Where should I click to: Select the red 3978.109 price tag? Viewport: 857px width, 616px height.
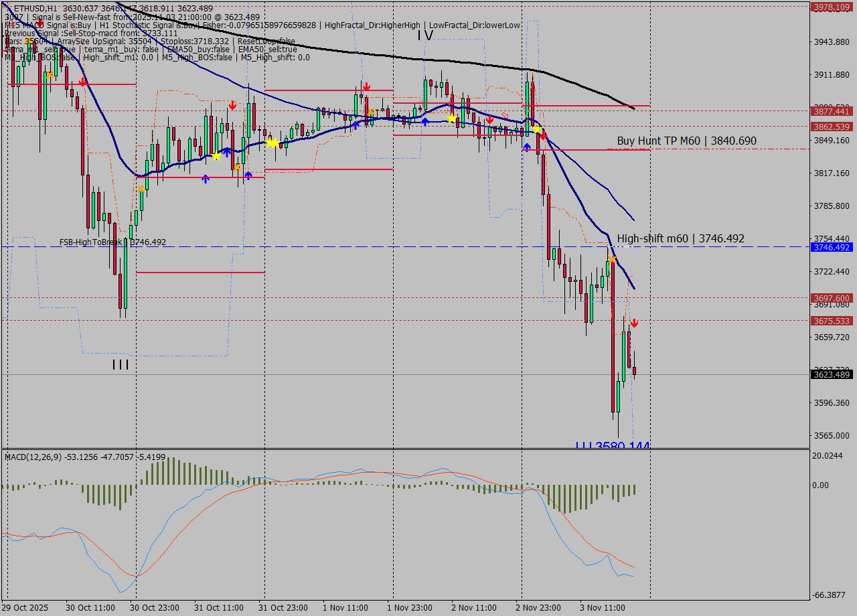[x=831, y=7]
